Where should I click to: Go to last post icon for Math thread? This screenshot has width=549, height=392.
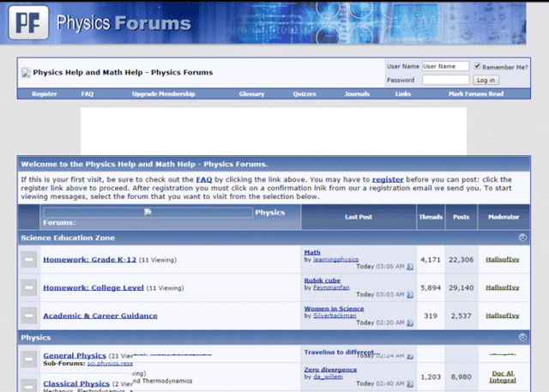[x=410, y=267]
